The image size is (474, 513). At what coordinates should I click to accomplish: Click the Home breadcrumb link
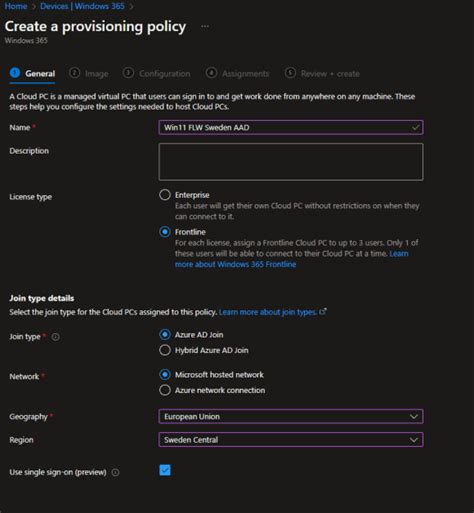pyautogui.click(x=16, y=6)
